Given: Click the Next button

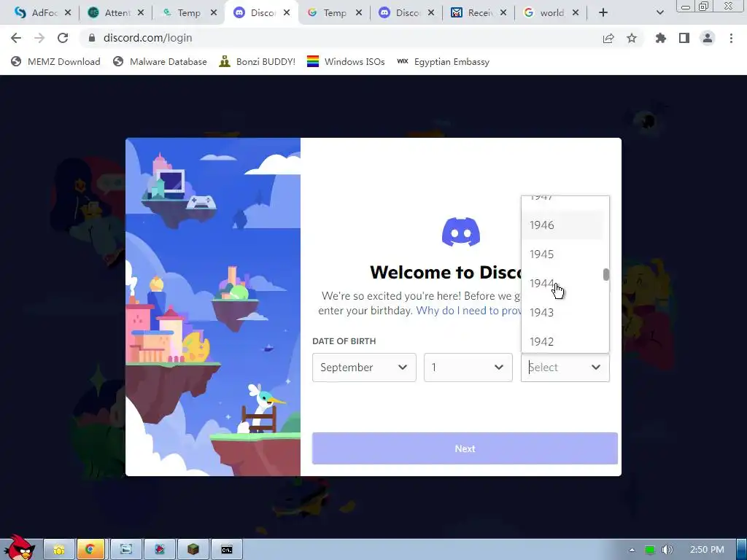Looking at the screenshot, I should coord(465,448).
